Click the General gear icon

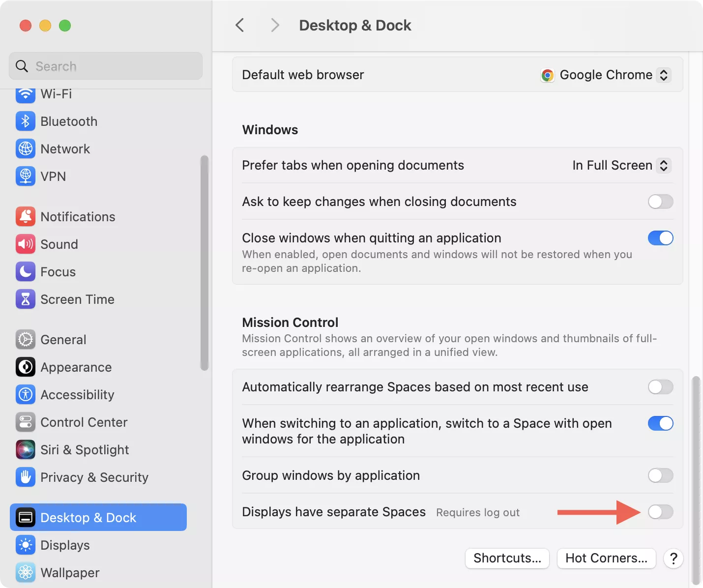26,339
